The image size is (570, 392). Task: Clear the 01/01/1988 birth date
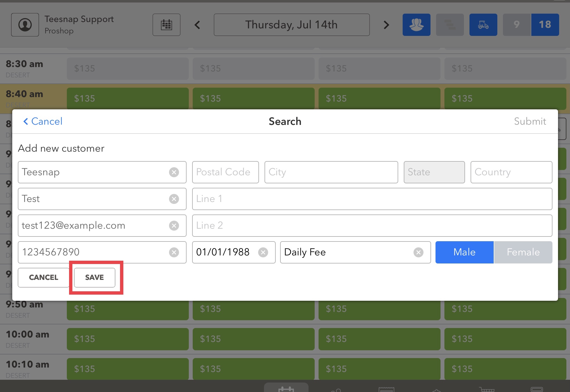click(263, 252)
